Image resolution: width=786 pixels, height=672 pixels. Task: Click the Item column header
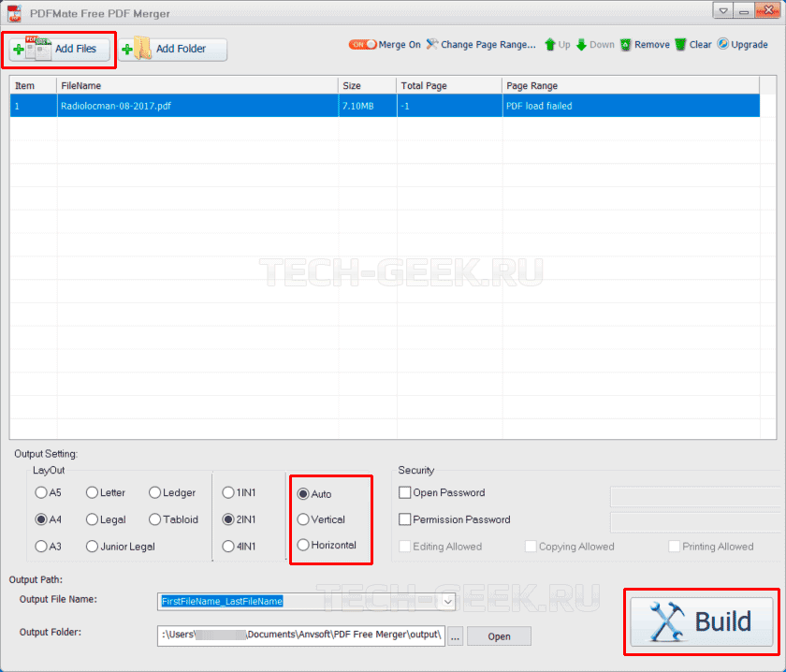point(33,86)
